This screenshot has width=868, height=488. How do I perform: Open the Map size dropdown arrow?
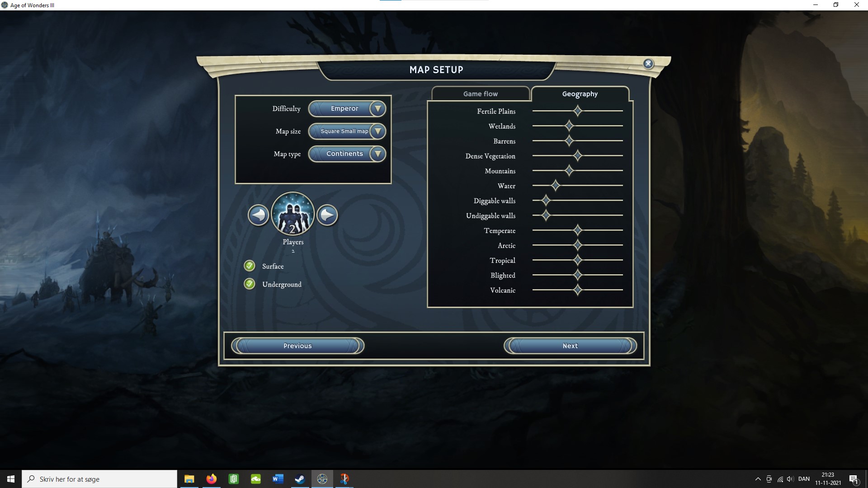click(x=377, y=131)
